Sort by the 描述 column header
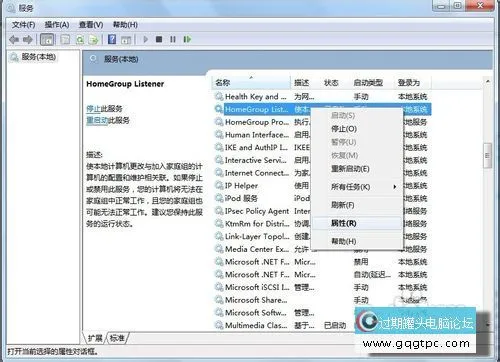Screen dimensions: 500x362 pos(305,82)
